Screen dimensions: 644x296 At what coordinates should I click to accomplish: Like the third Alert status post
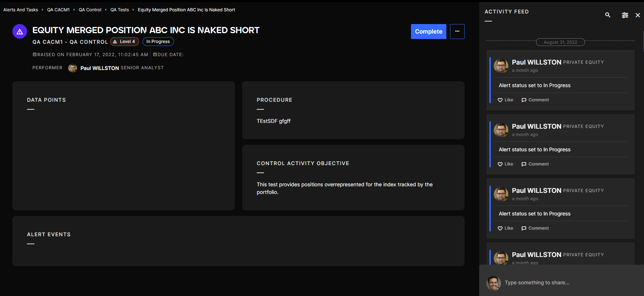505,228
